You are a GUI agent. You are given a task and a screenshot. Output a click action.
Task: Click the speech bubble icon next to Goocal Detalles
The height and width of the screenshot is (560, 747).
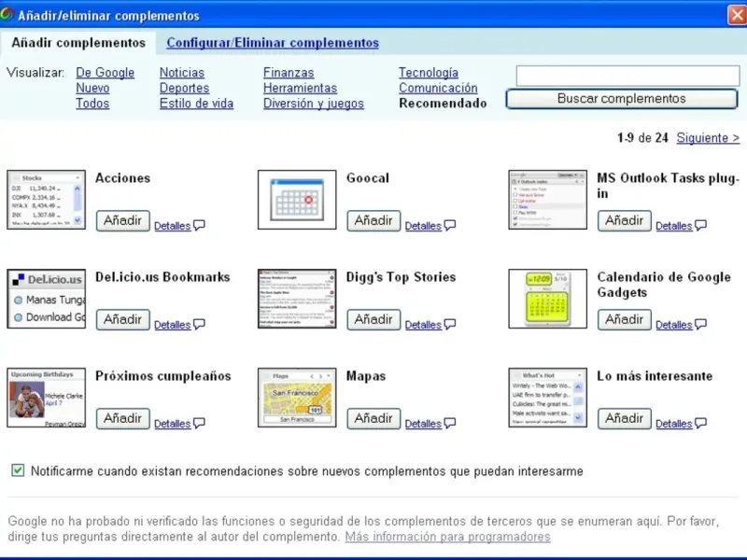point(450,225)
